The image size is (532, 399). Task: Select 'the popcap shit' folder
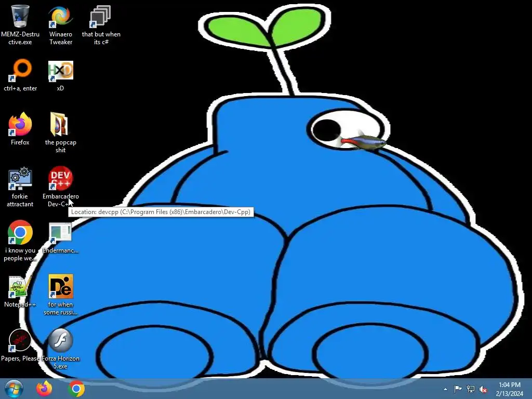point(59,124)
